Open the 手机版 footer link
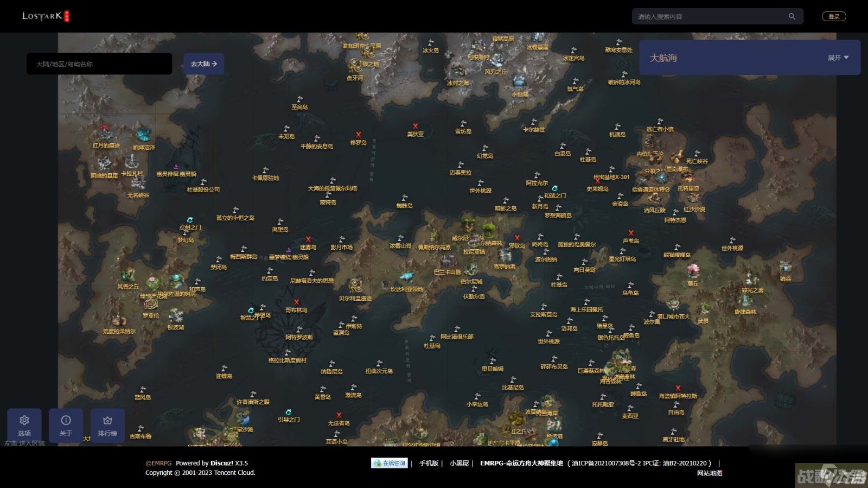Viewport: 868px width, 488px height. 429,463
